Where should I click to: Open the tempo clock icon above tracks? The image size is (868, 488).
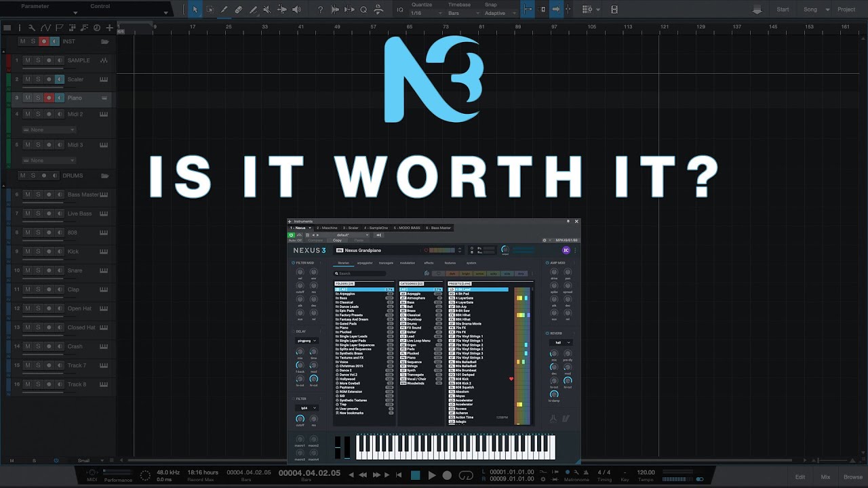point(97,28)
